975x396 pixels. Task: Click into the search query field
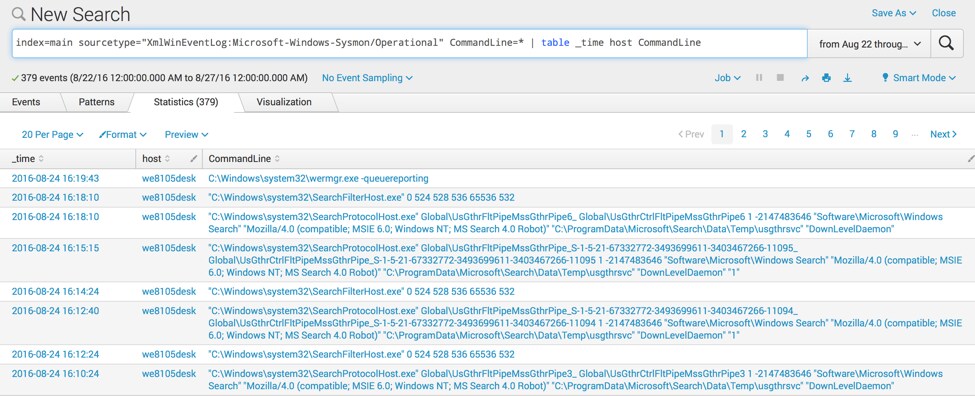point(410,44)
